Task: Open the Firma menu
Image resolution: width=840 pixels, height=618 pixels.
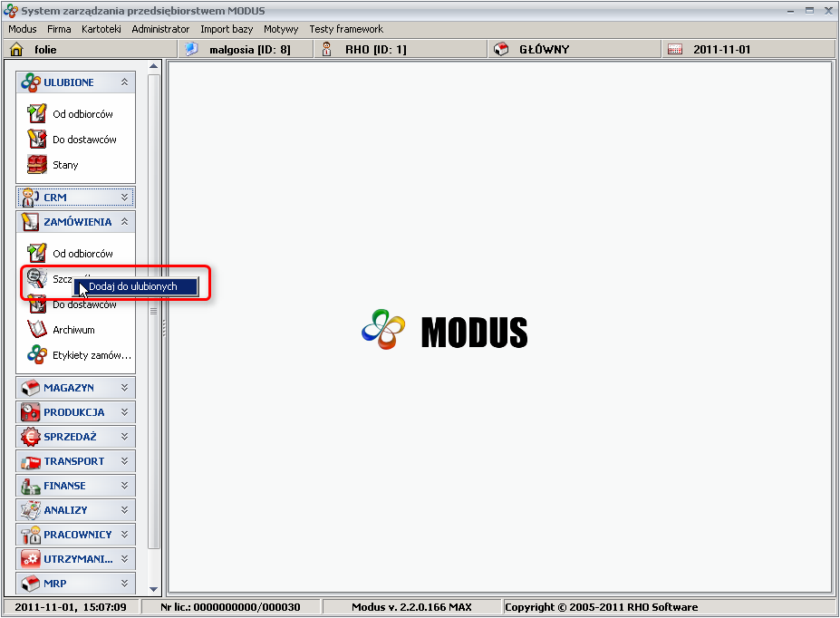Action: coord(59,29)
